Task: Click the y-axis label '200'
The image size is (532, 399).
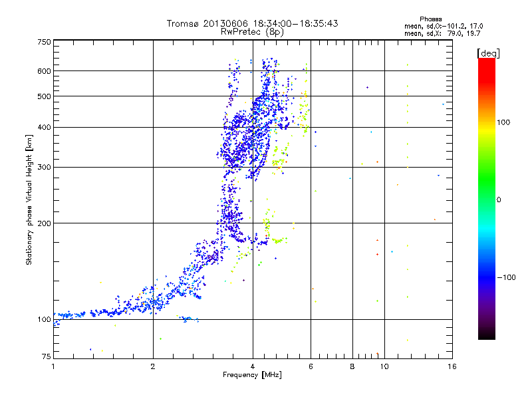Action: click(x=44, y=223)
